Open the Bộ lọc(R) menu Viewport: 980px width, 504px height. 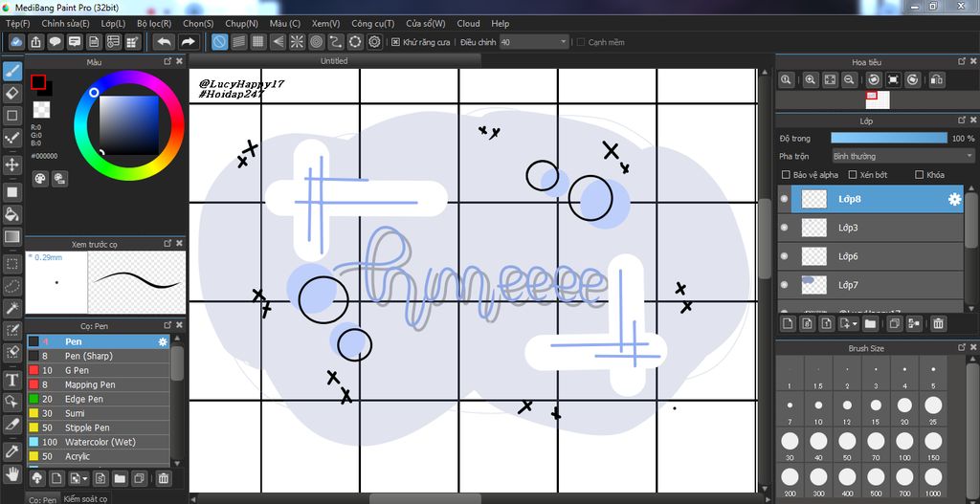(x=154, y=24)
